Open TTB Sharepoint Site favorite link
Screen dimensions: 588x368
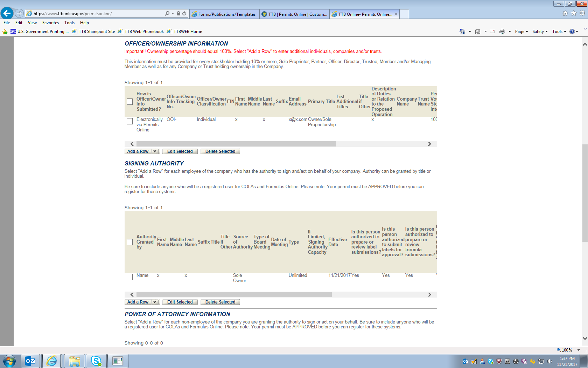click(93, 32)
